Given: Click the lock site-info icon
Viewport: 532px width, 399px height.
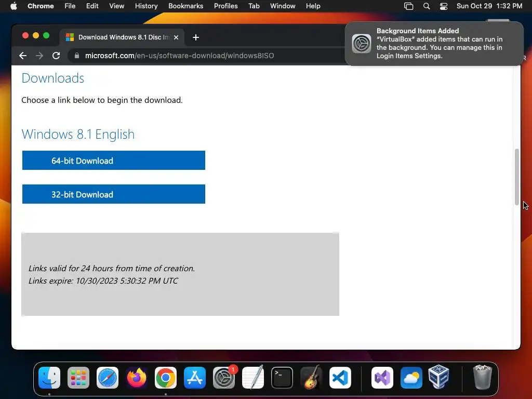Looking at the screenshot, I should 77,56.
